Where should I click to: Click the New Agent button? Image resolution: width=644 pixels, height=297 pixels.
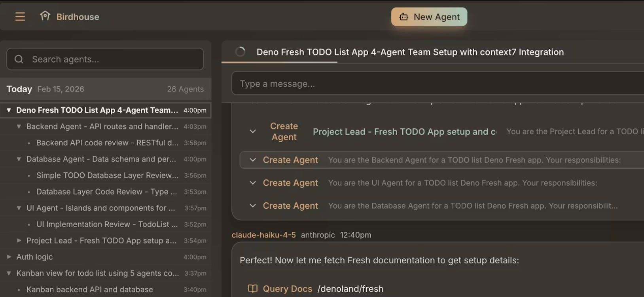click(429, 17)
